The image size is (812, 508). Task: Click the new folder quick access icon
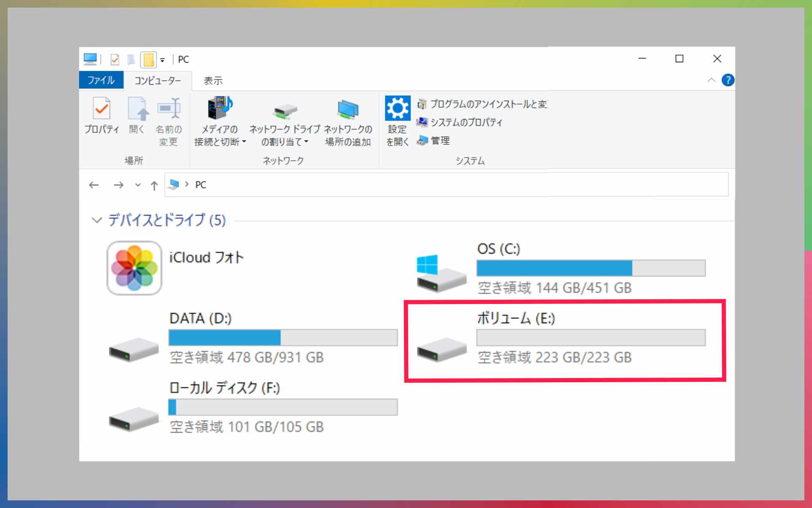[148, 60]
